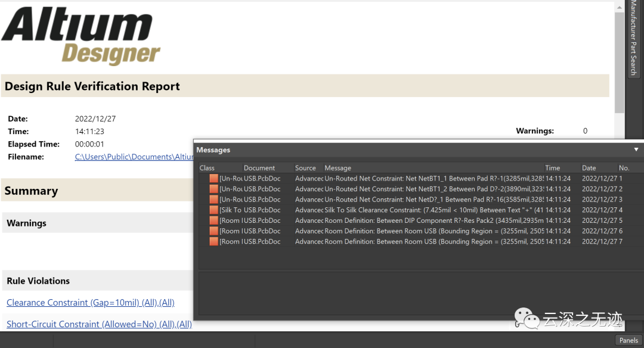Select the [Room class cell in row 7
The height and width of the screenshot is (348, 644).
pos(231,241)
